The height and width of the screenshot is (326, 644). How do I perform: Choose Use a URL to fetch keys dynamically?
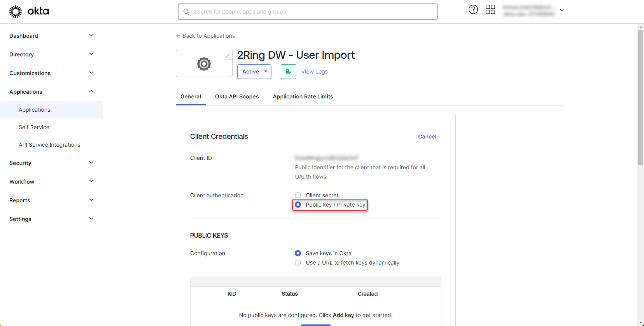pos(298,263)
